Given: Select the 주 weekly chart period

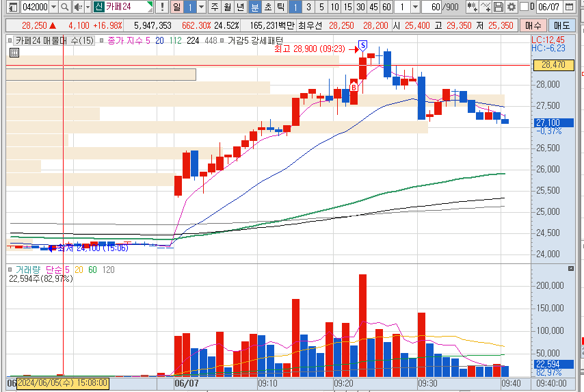Looking at the screenshot, I should coord(215,7).
